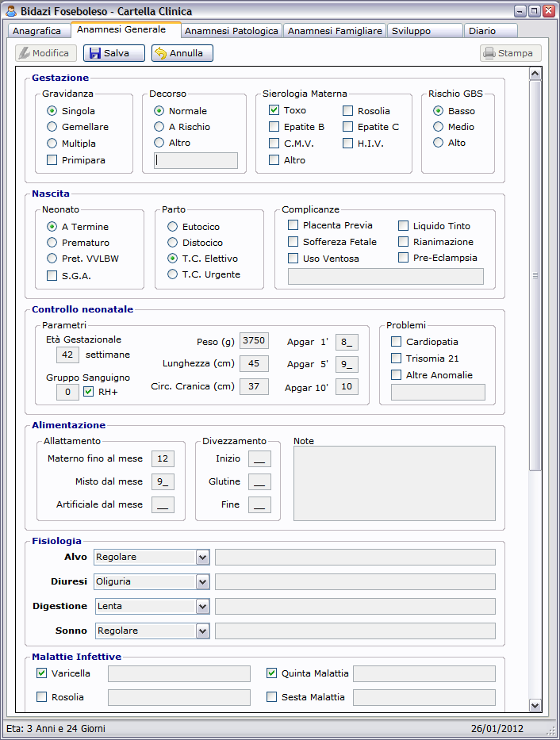Click the Complicanze free text field

[x=386, y=277]
